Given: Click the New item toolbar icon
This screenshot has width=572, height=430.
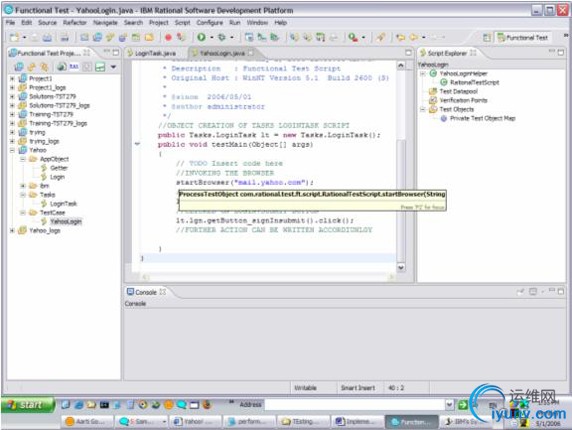Looking at the screenshot, I should (x=14, y=37).
